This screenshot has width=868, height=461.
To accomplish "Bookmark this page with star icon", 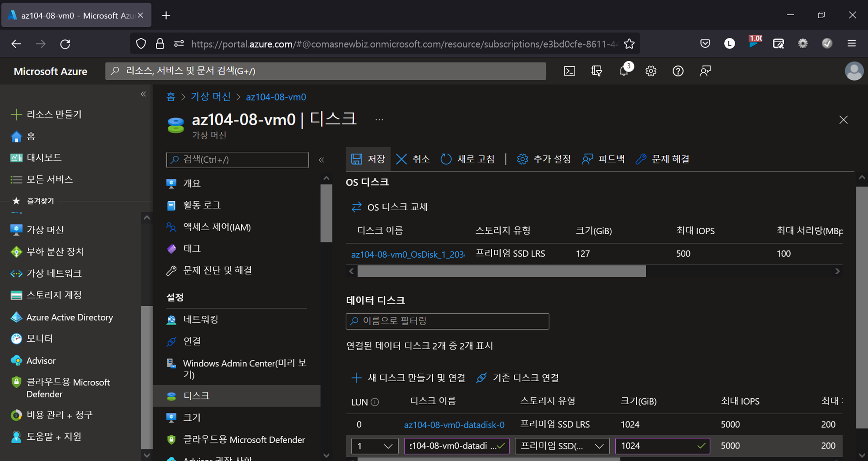I will pos(629,44).
